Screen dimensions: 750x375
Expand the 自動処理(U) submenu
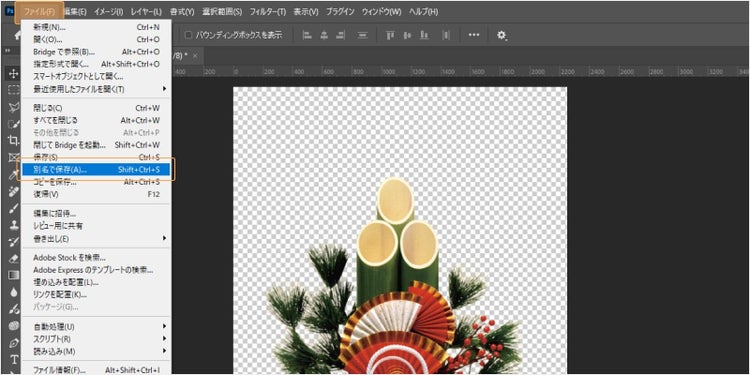[164, 326]
